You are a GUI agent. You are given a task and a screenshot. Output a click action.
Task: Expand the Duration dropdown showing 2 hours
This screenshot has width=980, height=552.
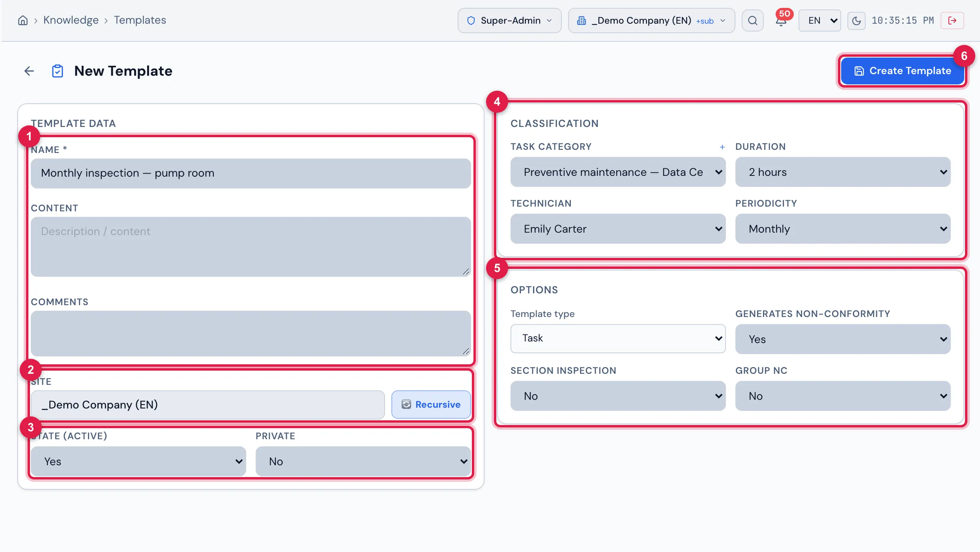point(843,172)
